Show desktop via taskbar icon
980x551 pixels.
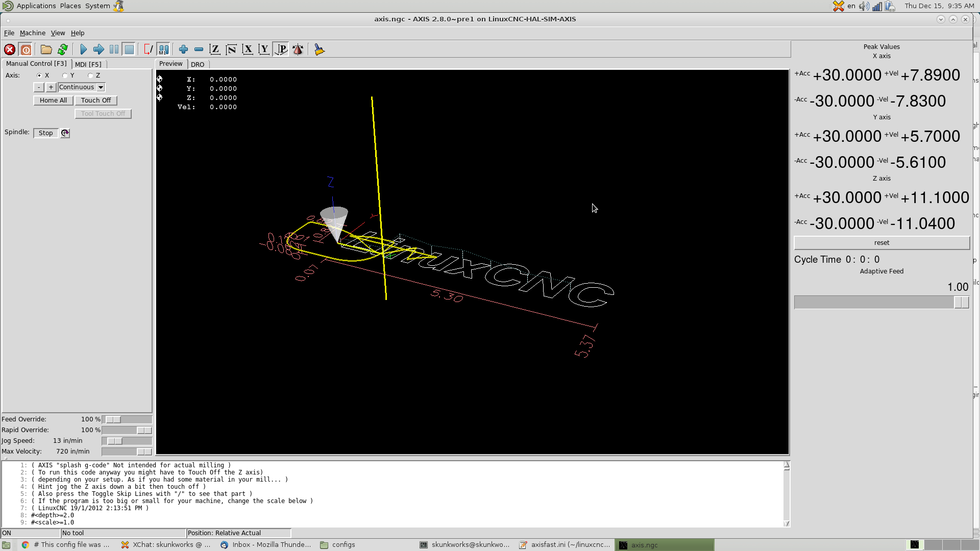6,545
